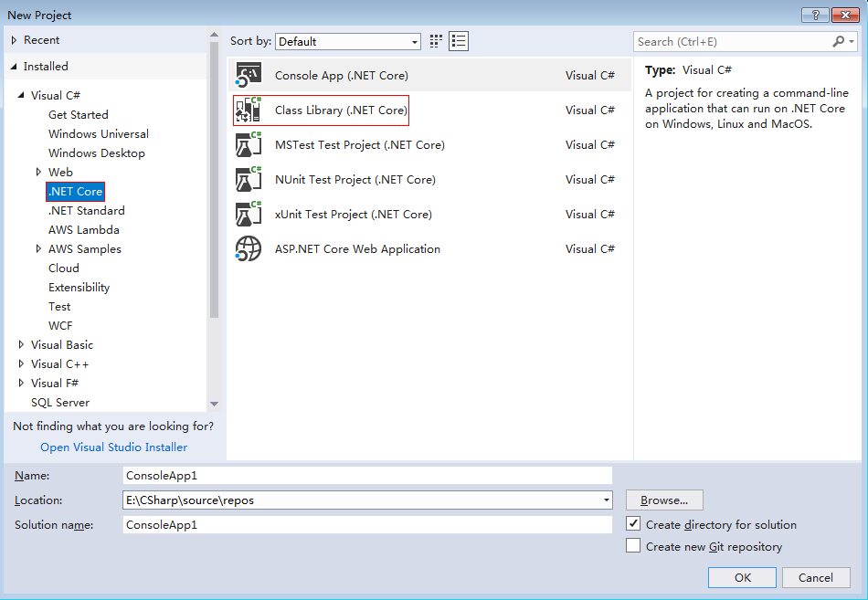This screenshot has width=868, height=600.
Task: Click the MSTest Test Project template icon
Action: [x=249, y=144]
